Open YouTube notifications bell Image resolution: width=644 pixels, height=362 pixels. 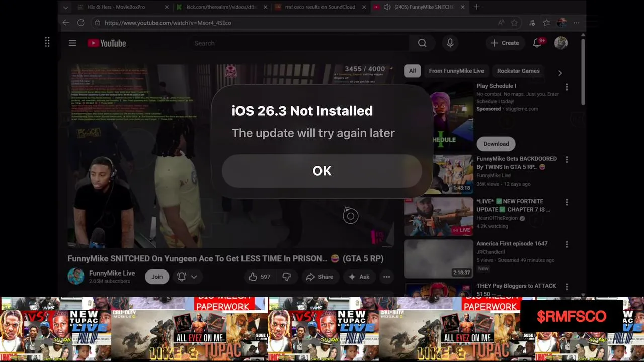pyautogui.click(x=537, y=43)
